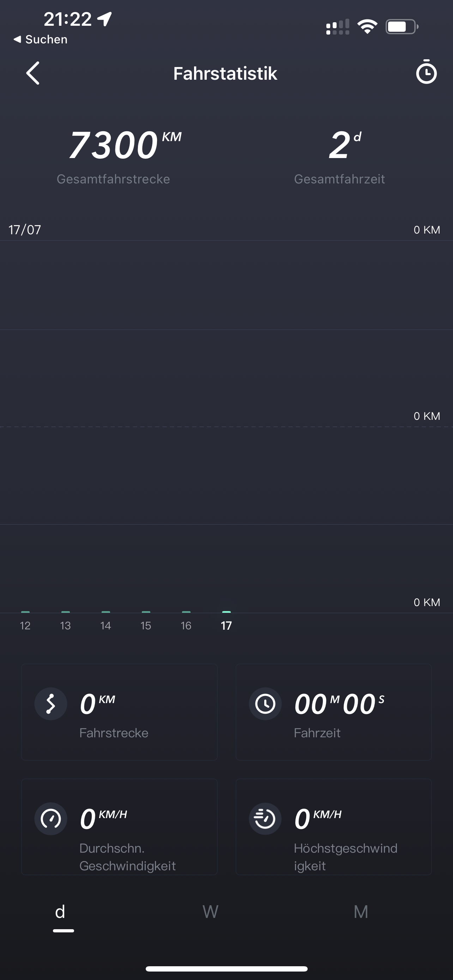This screenshot has width=453, height=980.
Task: Tap the 7300 KM Gesamtfahrstrecke value
Action: tap(114, 145)
